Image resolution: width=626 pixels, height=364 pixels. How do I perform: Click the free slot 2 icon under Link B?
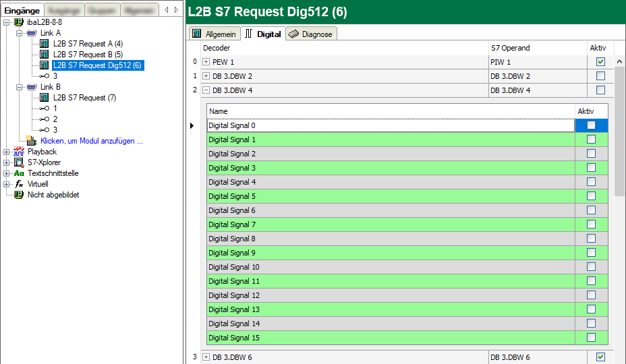click(45, 119)
